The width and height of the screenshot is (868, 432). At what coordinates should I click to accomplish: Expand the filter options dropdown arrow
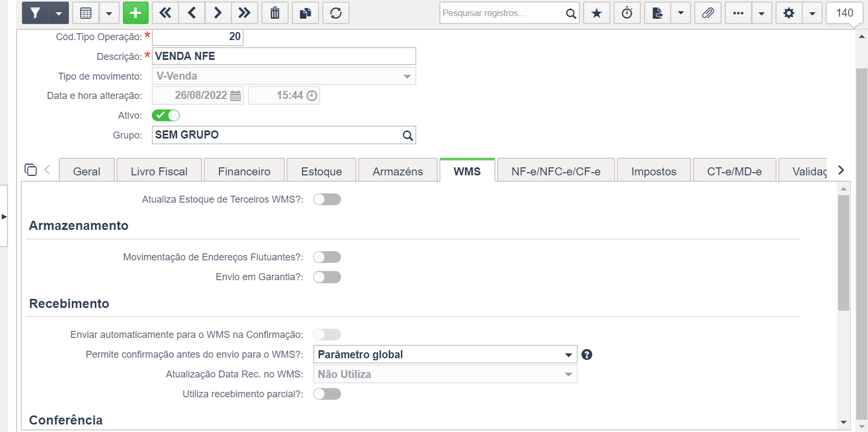click(x=59, y=13)
